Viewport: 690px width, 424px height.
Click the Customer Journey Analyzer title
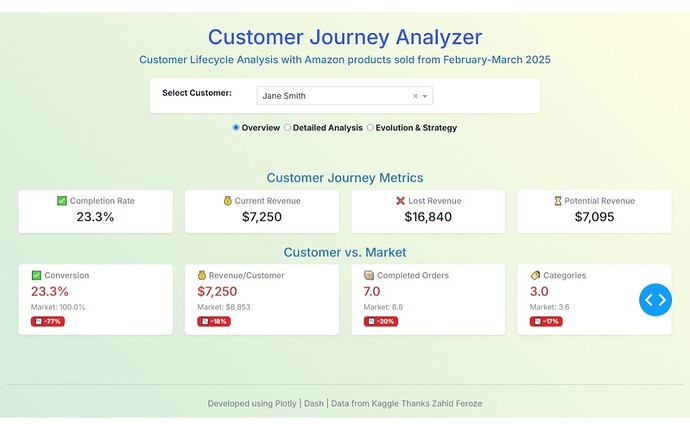pos(345,38)
